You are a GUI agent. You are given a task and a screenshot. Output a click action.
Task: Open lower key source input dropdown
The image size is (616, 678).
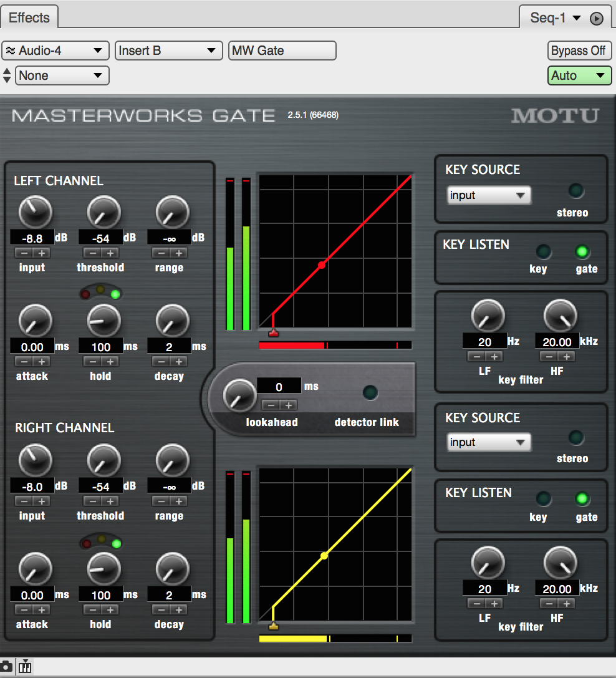point(488,442)
